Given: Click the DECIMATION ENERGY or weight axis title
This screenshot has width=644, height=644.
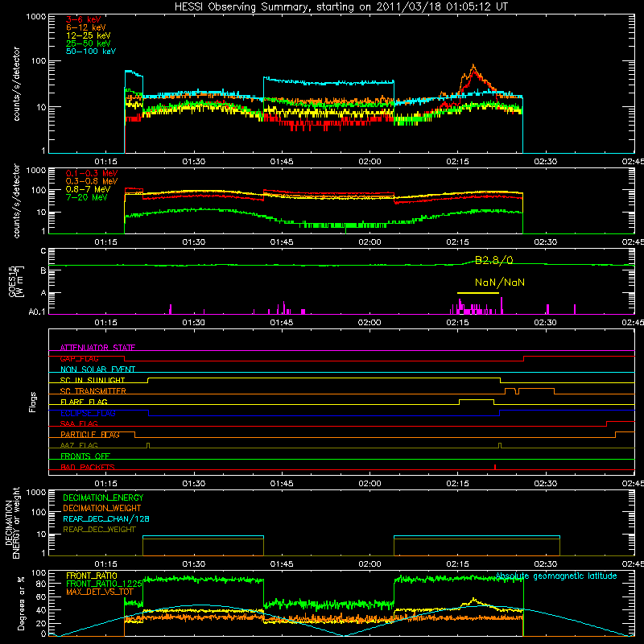Looking at the screenshot, I should pos(12,522).
